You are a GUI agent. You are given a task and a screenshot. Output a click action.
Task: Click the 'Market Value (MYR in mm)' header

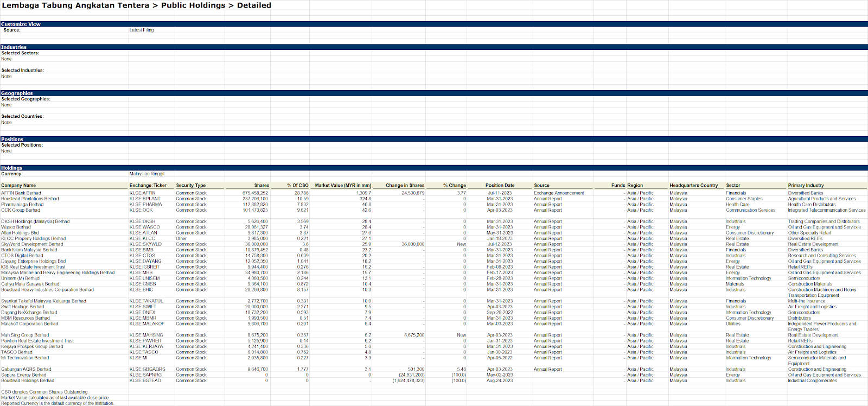(x=343, y=186)
